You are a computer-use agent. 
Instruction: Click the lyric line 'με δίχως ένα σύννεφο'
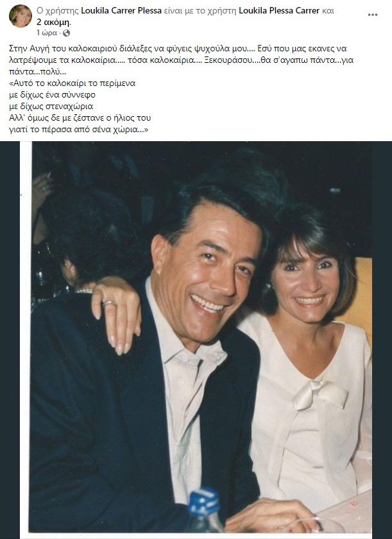tap(52, 95)
